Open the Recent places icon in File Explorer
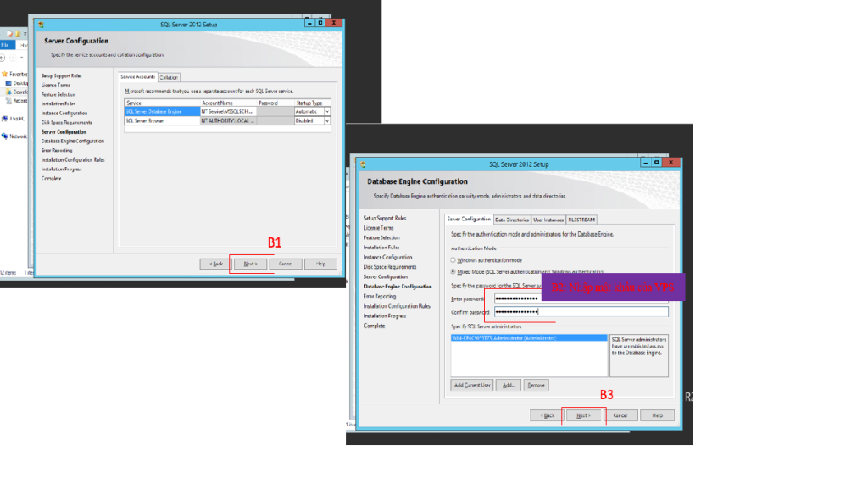Screen dimensions: 868x501 pos(8,101)
